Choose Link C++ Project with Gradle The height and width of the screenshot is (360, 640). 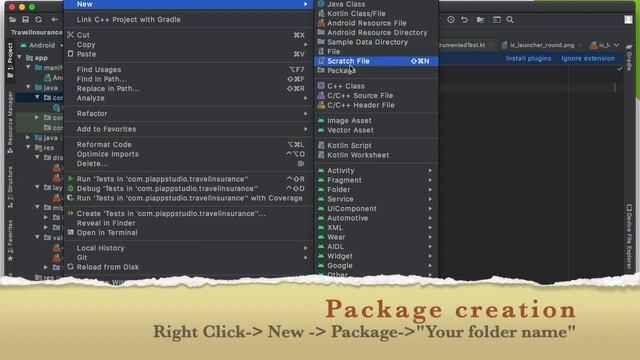click(x=188, y=20)
